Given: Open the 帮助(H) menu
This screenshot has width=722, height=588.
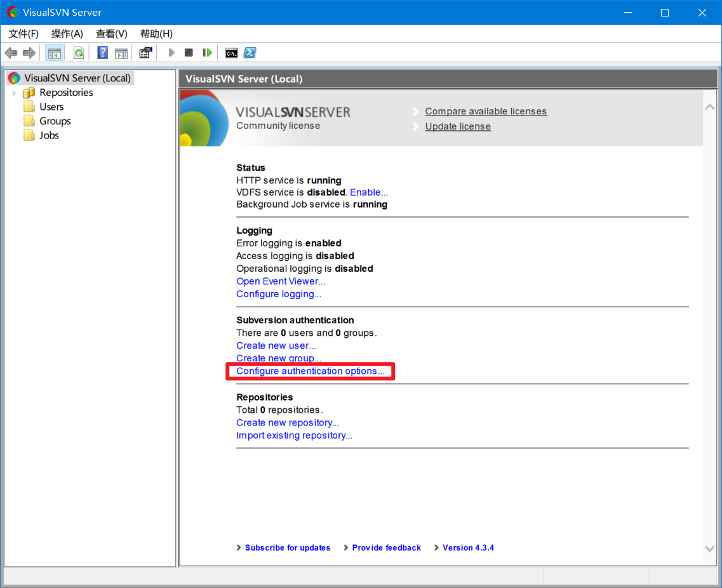Looking at the screenshot, I should (157, 34).
